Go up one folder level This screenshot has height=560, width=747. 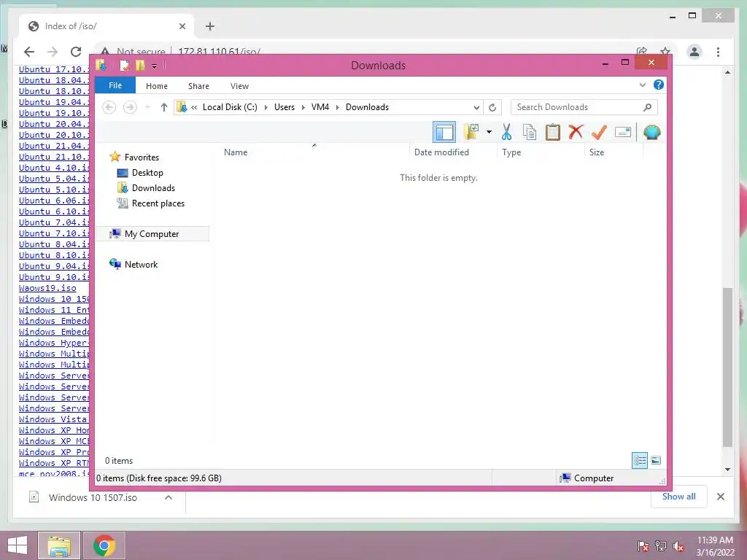(x=164, y=107)
